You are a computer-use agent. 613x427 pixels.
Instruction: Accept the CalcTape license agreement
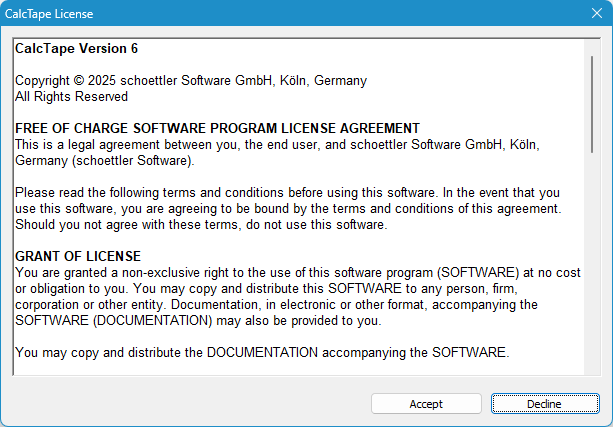tap(426, 404)
